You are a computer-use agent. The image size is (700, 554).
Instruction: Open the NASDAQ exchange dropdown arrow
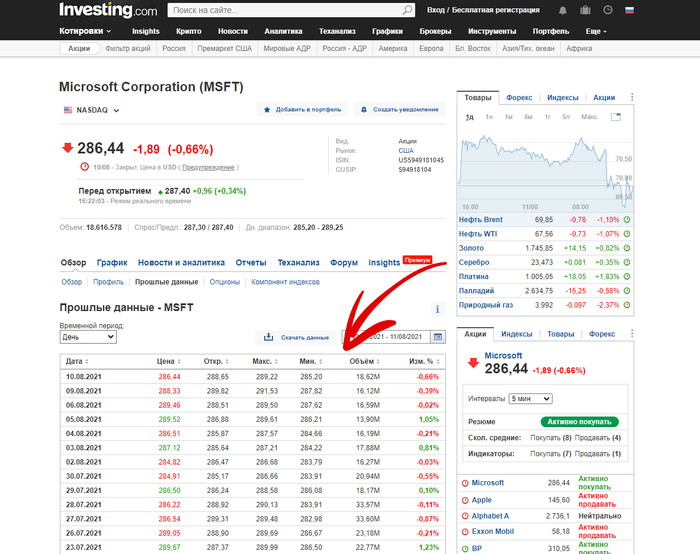[116, 111]
